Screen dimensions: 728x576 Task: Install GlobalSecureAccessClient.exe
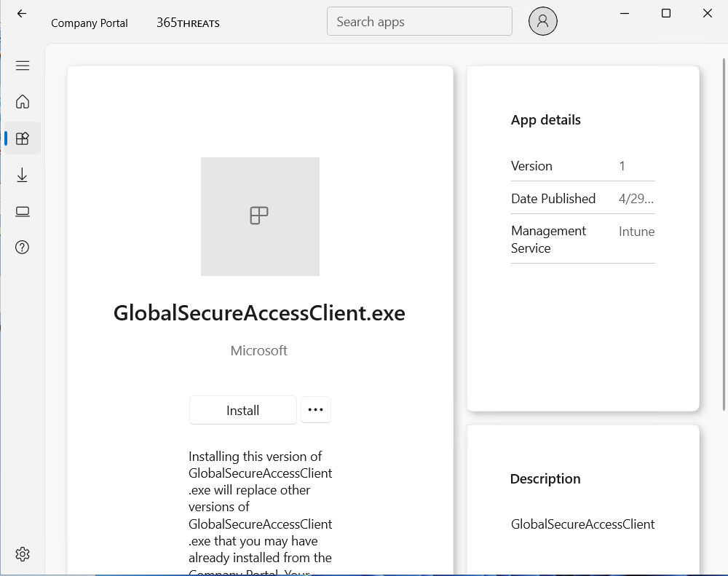coord(243,410)
